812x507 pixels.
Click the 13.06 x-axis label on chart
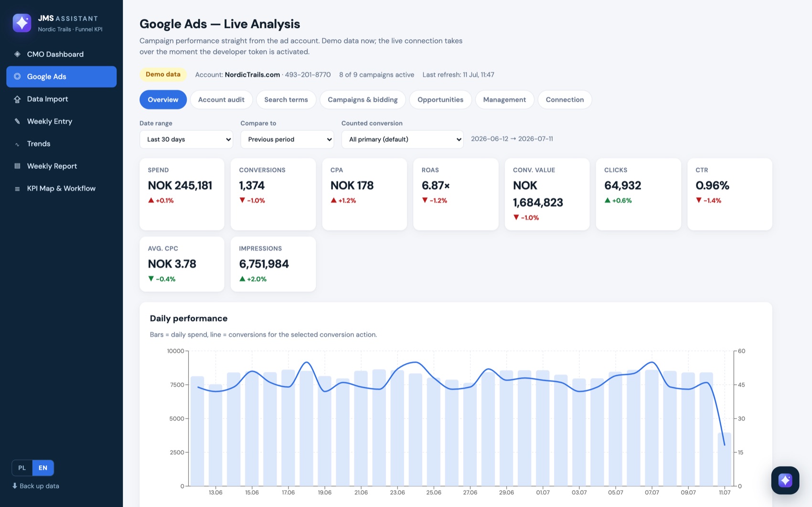pyautogui.click(x=215, y=492)
